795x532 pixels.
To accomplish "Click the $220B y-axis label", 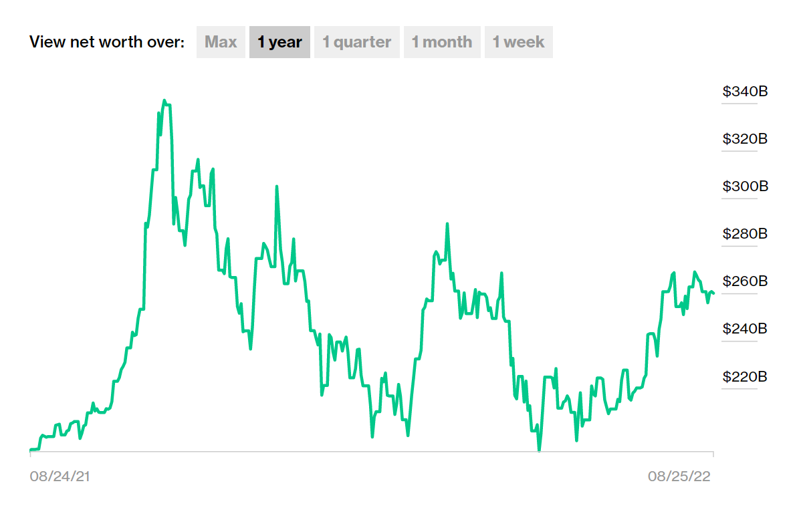I will pos(745,376).
